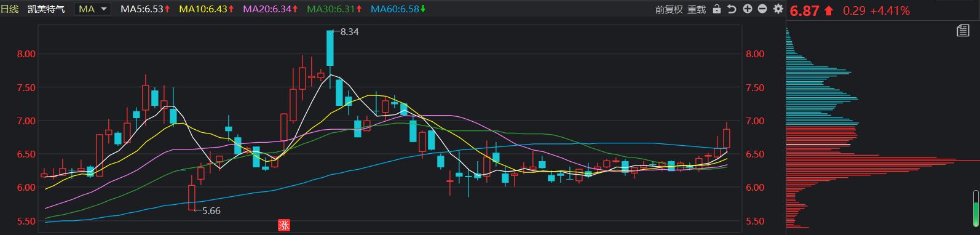Screen dimensions: 980x235
Task: Click the 8.34 high price label
Action: click(349, 32)
